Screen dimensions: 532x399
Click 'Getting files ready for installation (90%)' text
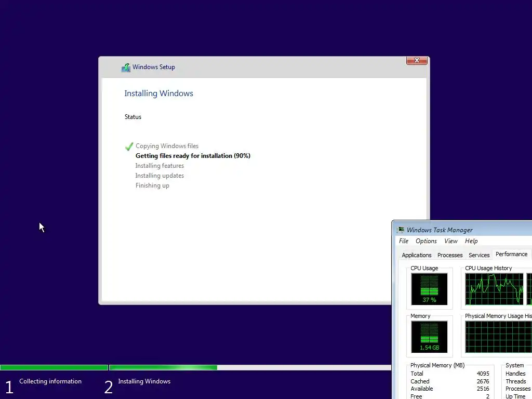click(x=193, y=156)
